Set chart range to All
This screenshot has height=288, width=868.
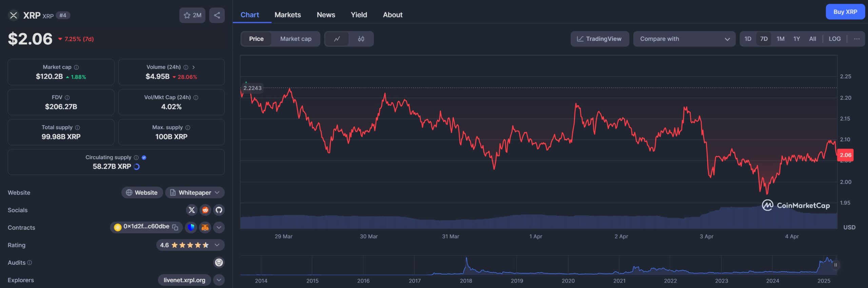[x=813, y=39]
